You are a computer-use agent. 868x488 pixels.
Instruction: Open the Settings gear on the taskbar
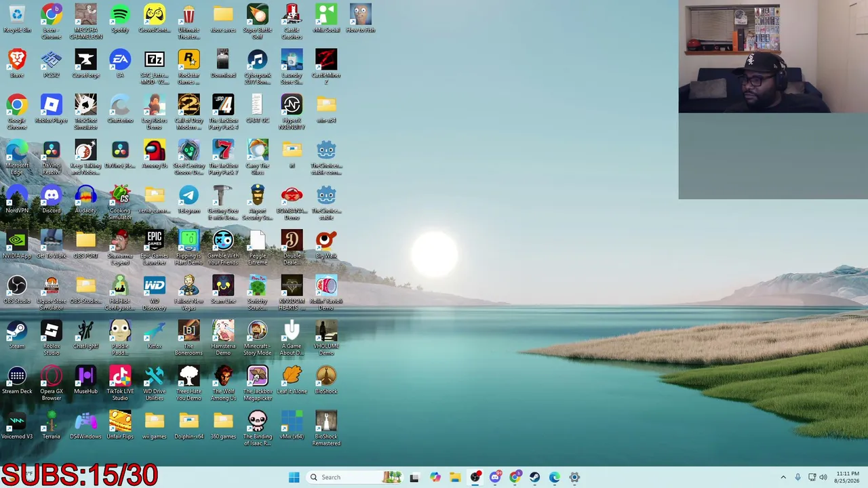(574, 477)
